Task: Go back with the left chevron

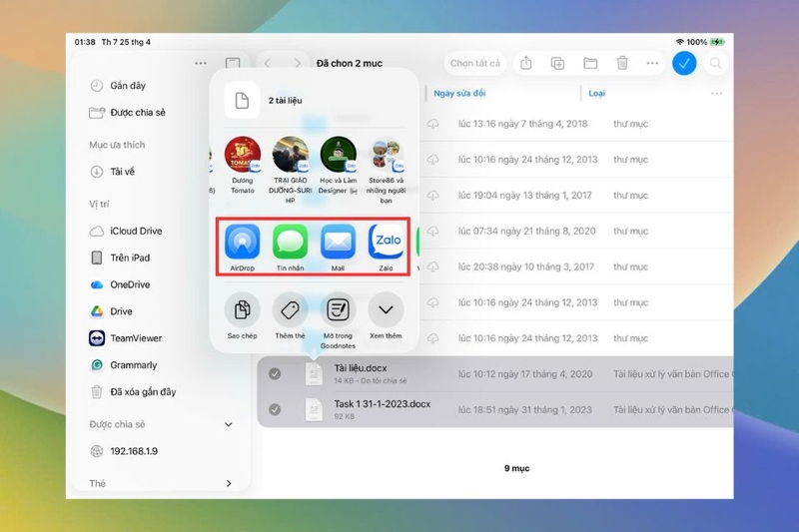Action: click(x=268, y=63)
